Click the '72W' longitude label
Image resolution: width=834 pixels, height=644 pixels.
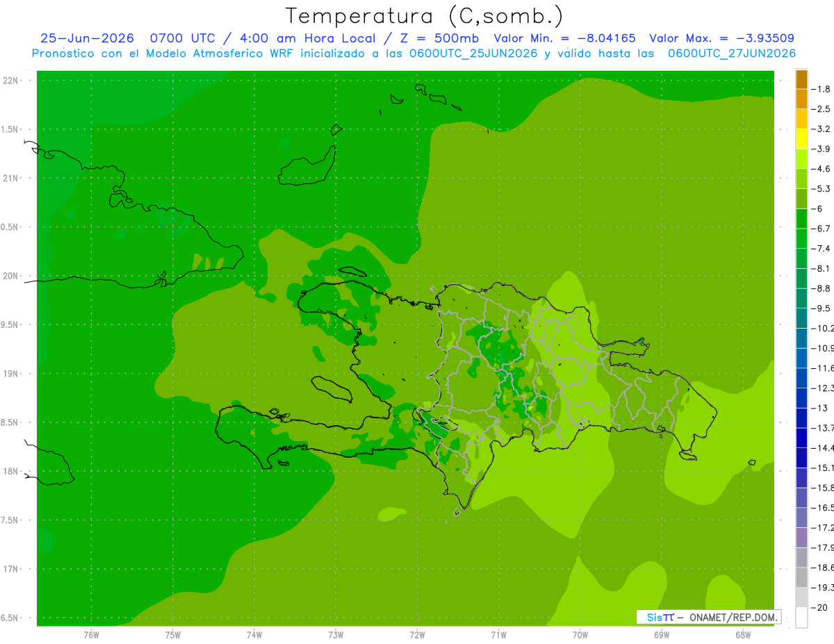point(417,636)
